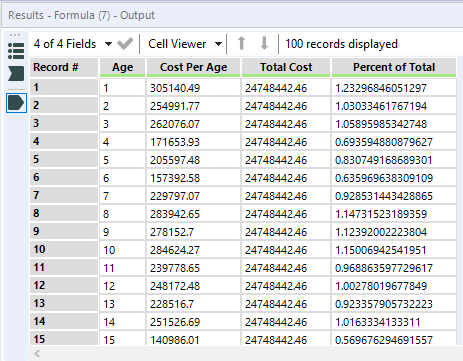This screenshot has height=361, width=463.
Task: Click the metadata list view icon
Action: pos(16,51)
